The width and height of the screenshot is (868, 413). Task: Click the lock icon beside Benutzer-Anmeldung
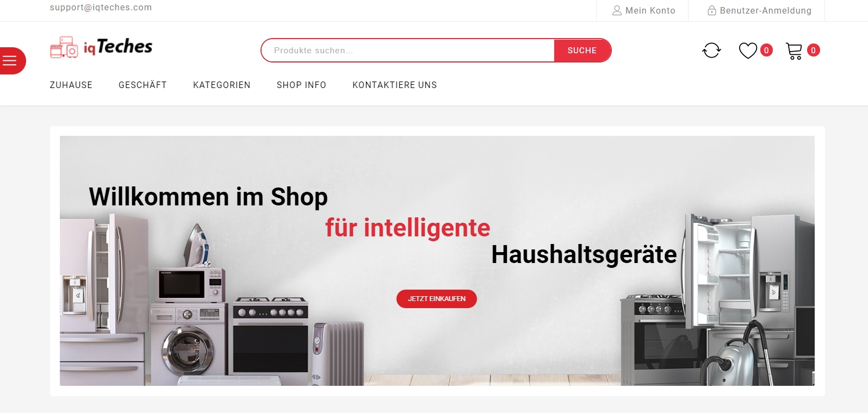[711, 10]
